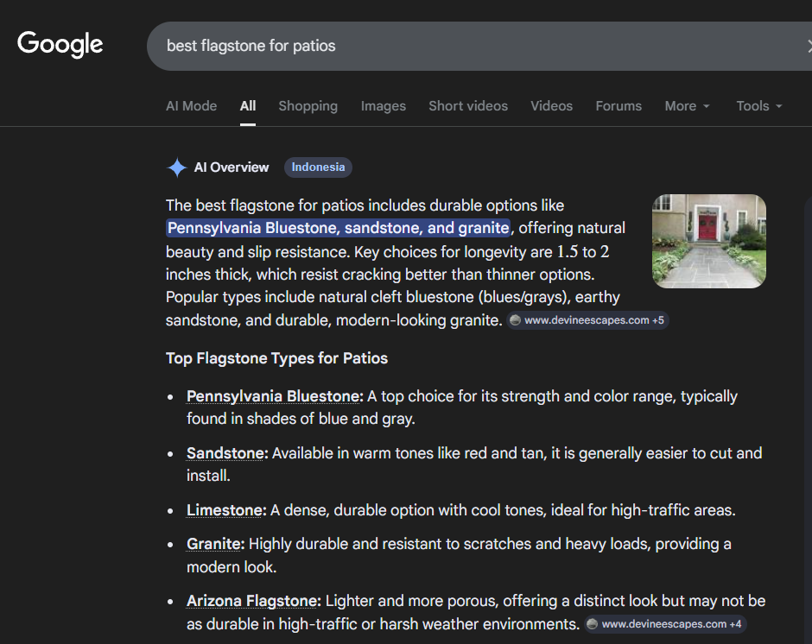Expand the More dropdown
This screenshot has width=812, height=644.
687,106
